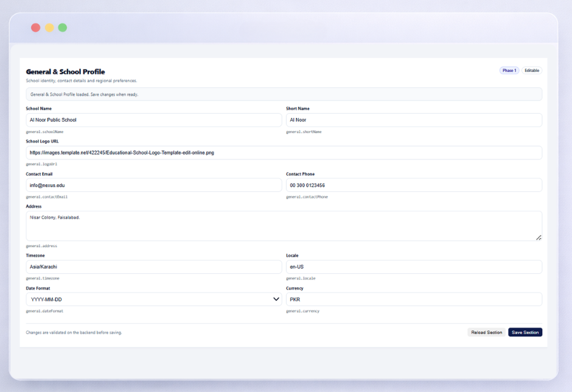Click the address textarea resize handle icon

tap(539, 237)
